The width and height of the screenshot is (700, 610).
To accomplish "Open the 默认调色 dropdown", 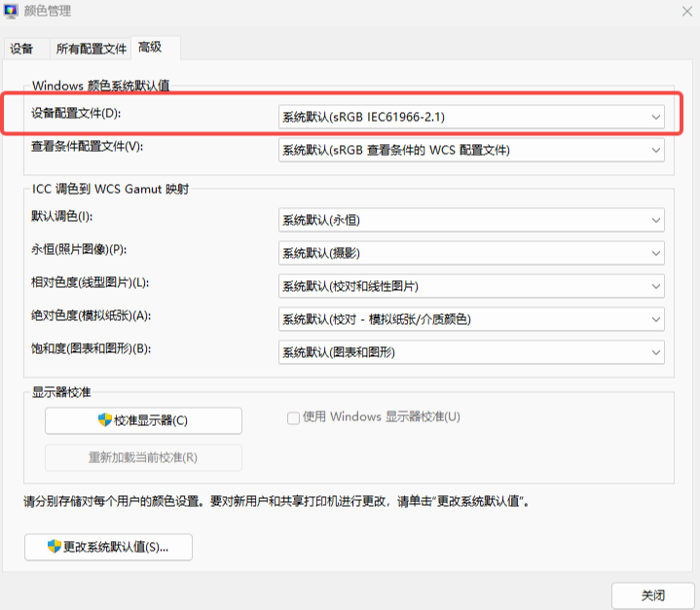I will (x=471, y=220).
